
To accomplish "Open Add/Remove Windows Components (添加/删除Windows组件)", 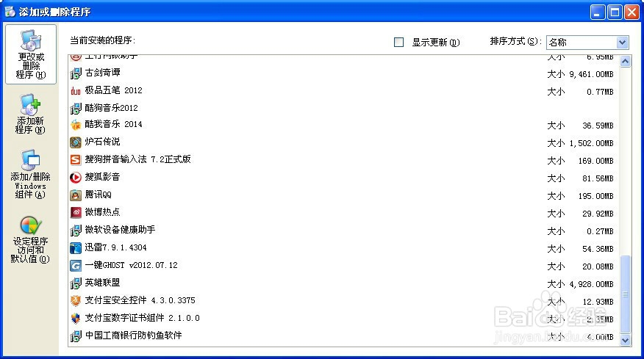I will pyautogui.click(x=30, y=175).
